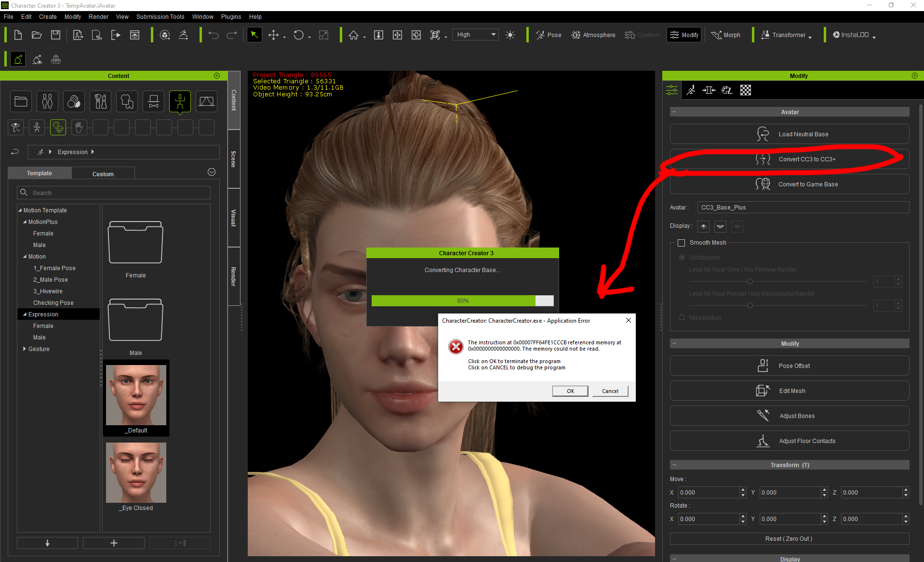Viewport: 924px width, 562px height.
Task: Click the Pose Offset button
Action: (x=790, y=366)
